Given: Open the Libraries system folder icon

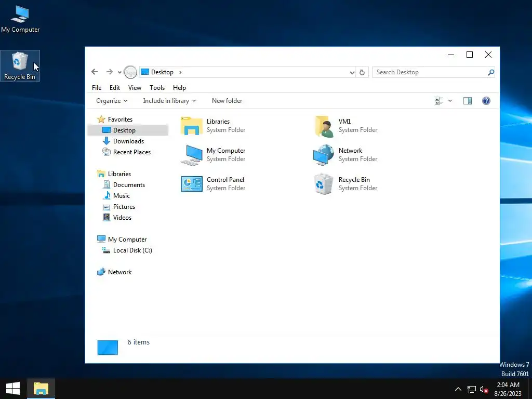Looking at the screenshot, I should tap(191, 126).
